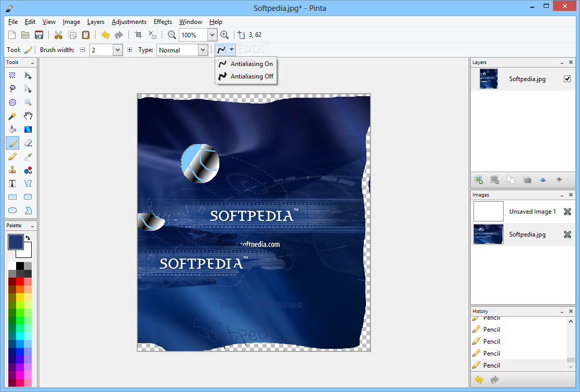Collapse the Tools panel
Screen dimensions: 580x392
[33, 62]
